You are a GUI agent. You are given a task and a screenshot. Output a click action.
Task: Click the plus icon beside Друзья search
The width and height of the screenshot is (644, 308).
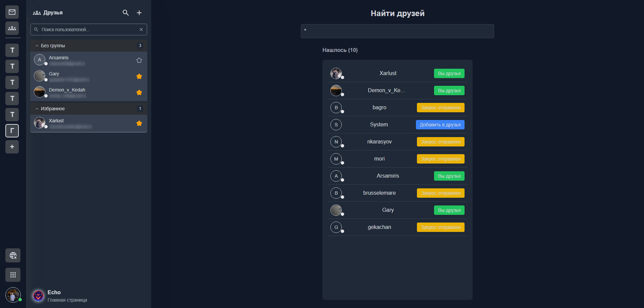tap(139, 13)
